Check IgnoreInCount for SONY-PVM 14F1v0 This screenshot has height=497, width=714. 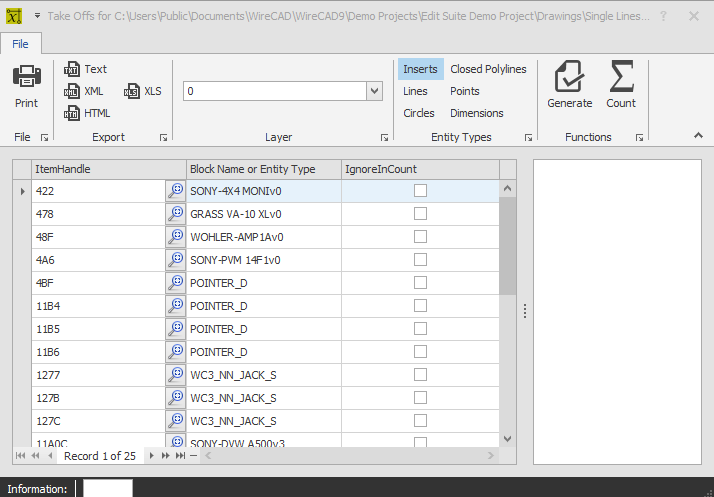(420, 260)
